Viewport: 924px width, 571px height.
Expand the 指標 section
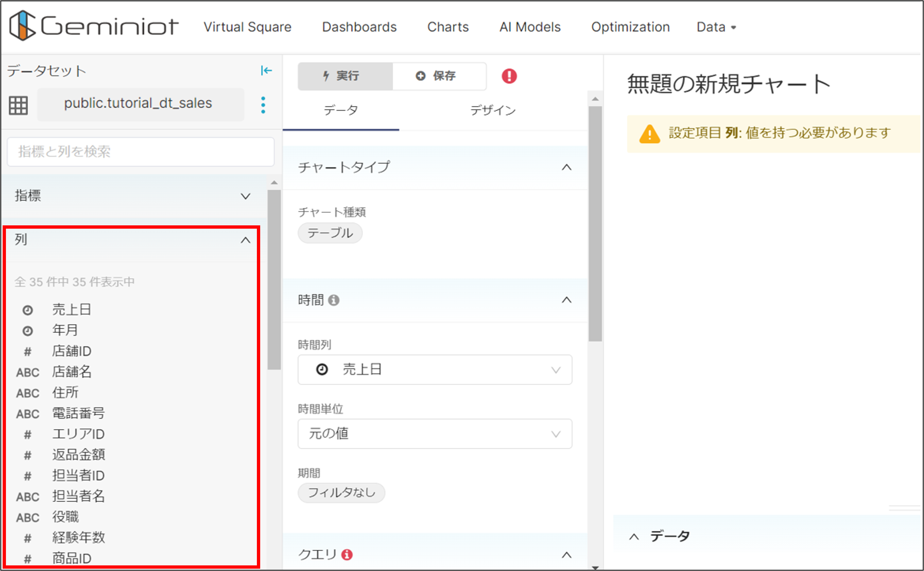246,196
